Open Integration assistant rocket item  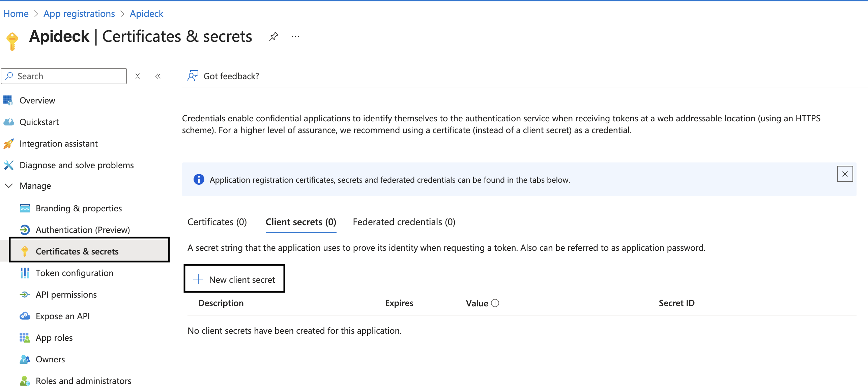point(58,144)
